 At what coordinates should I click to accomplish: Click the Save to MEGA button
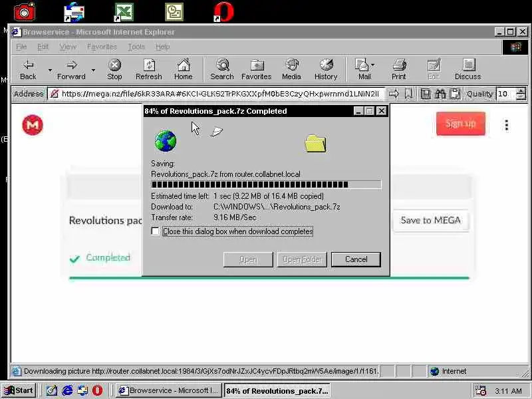[x=431, y=221]
